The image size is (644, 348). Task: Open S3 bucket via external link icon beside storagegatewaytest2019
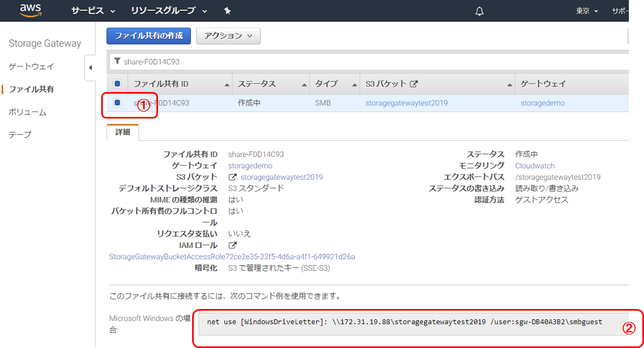tap(234, 177)
